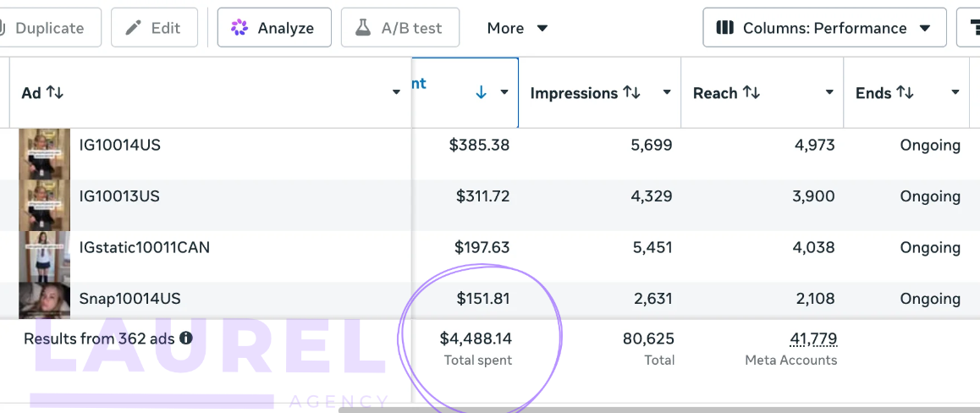The height and width of the screenshot is (413, 980).
Task: Click the Ongoing status for Snap10014US
Action: (x=930, y=300)
